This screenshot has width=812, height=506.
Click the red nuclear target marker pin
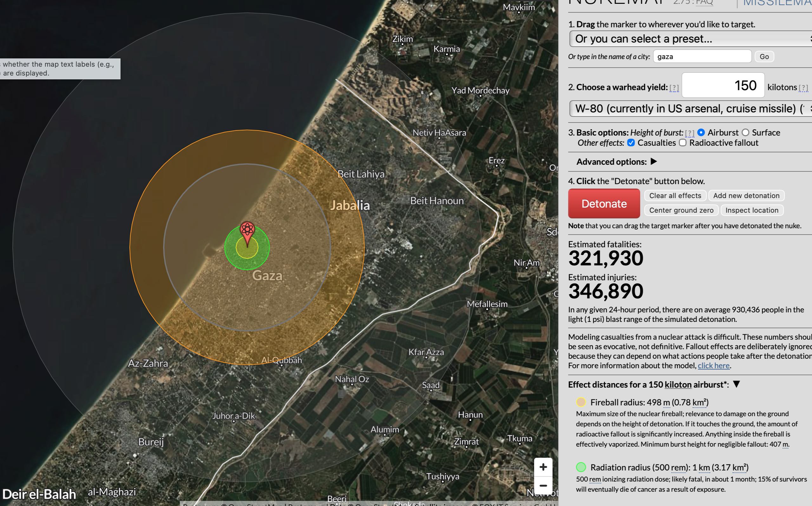coord(247,234)
